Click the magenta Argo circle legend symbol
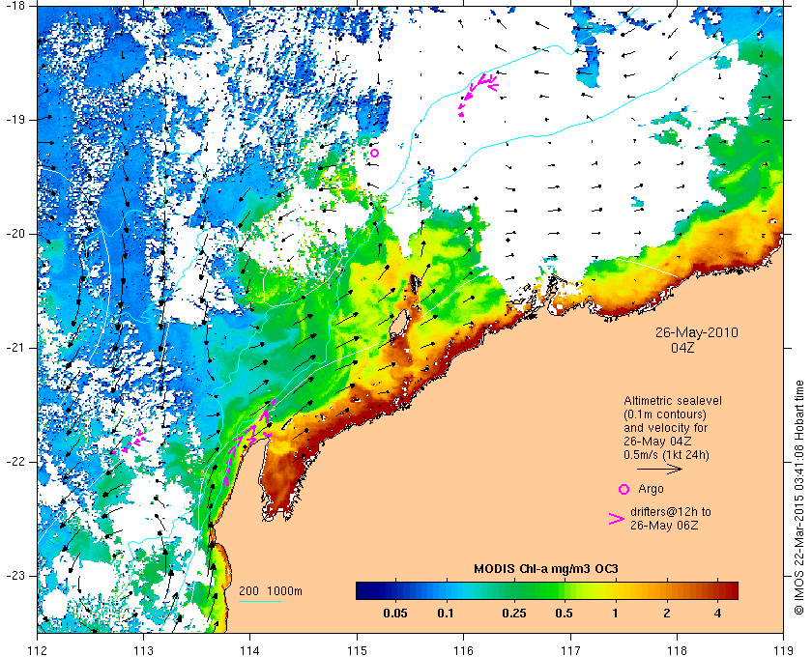Viewport: 812px width, 657px height. pyautogui.click(x=624, y=489)
